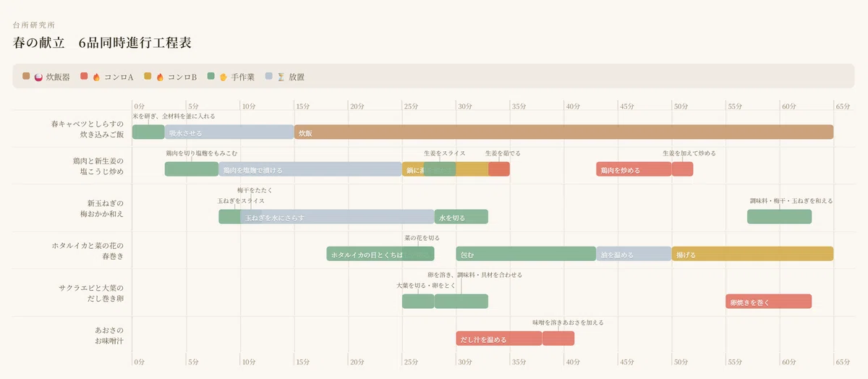Click the 炊飯器 legend label
Image resolution: width=868 pixels, height=379 pixels.
58,76
